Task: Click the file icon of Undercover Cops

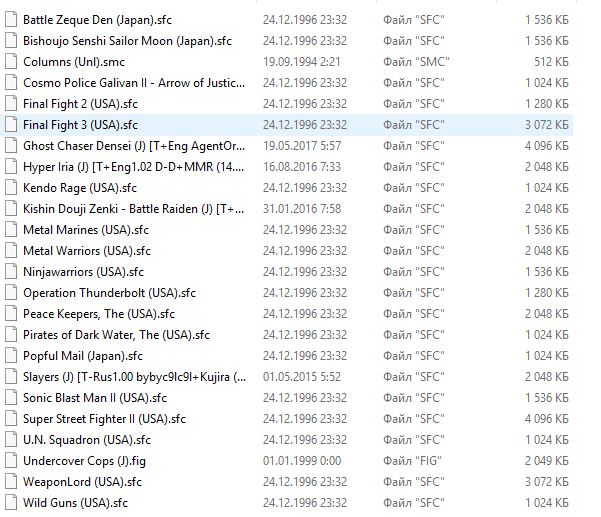Action: click(11, 461)
